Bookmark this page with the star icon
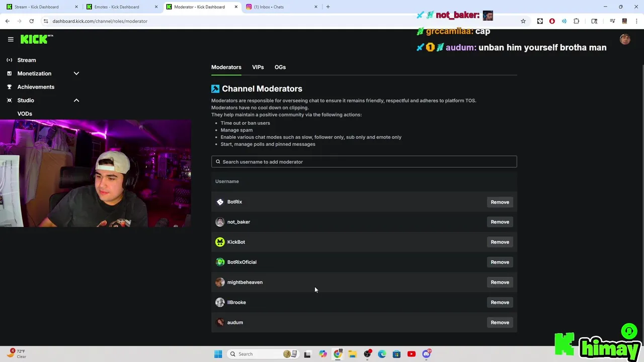 [x=523, y=21]
